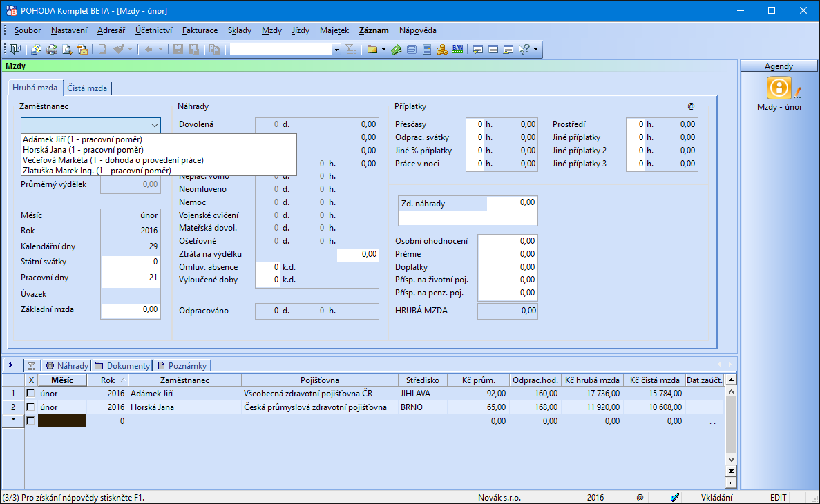Screen dimensions: 820x504
Task: Click the exit door toolbar icon
Action: [16, 49]
